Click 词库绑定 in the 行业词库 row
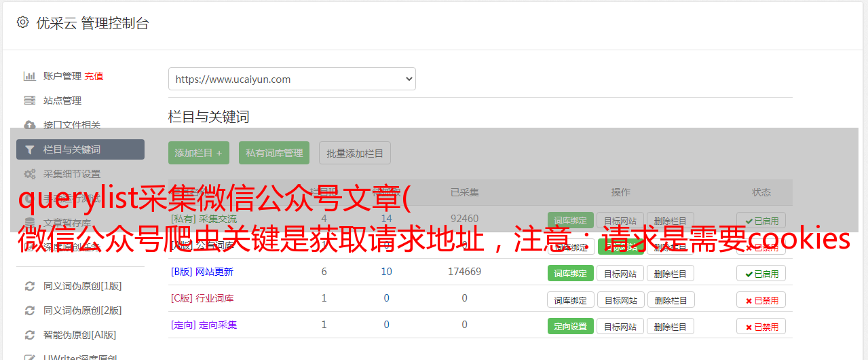868x360 pixels. pos(571,300)
